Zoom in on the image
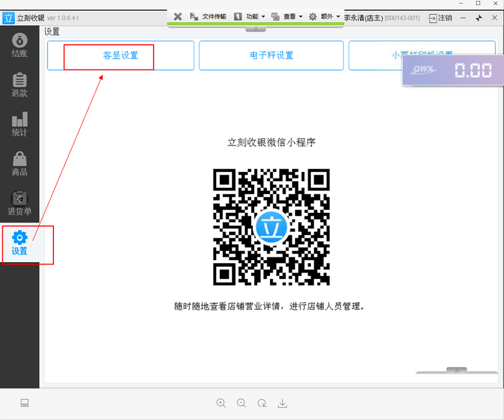504x420 pixels. (x=221, y=403)
